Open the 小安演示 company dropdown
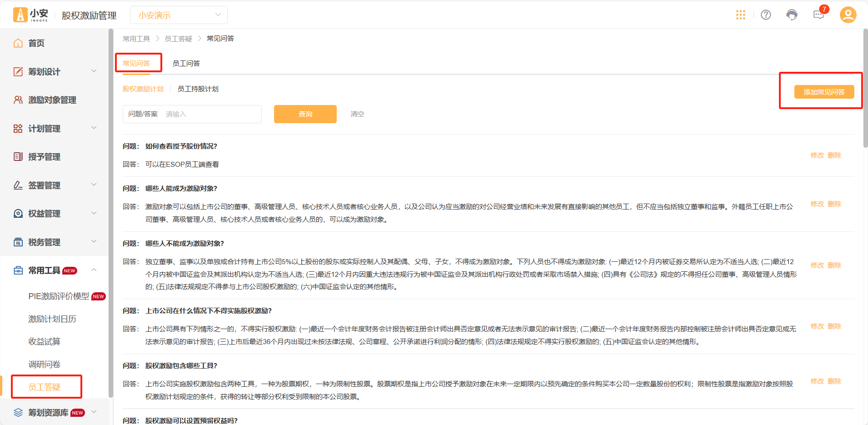868x425 pixels. (179, 15)
